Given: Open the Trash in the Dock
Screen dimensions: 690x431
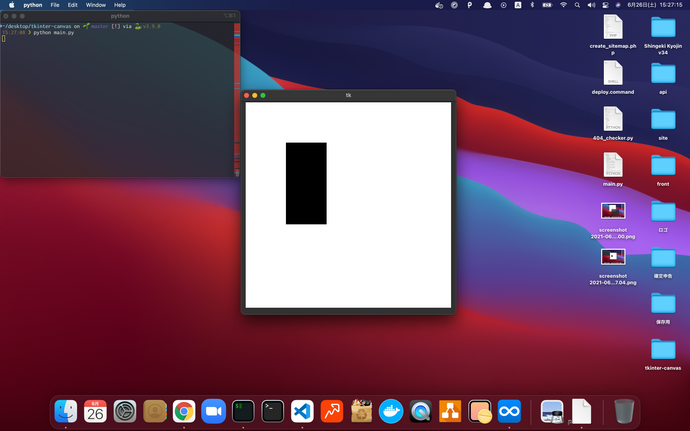Looking at the screenshot, I should [x=624, y=411].
